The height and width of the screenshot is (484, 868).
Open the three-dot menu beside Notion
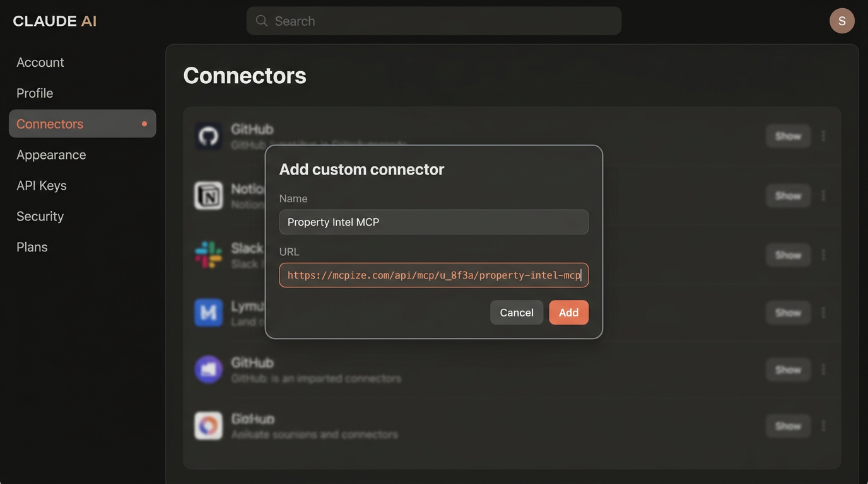click(823, 195)
